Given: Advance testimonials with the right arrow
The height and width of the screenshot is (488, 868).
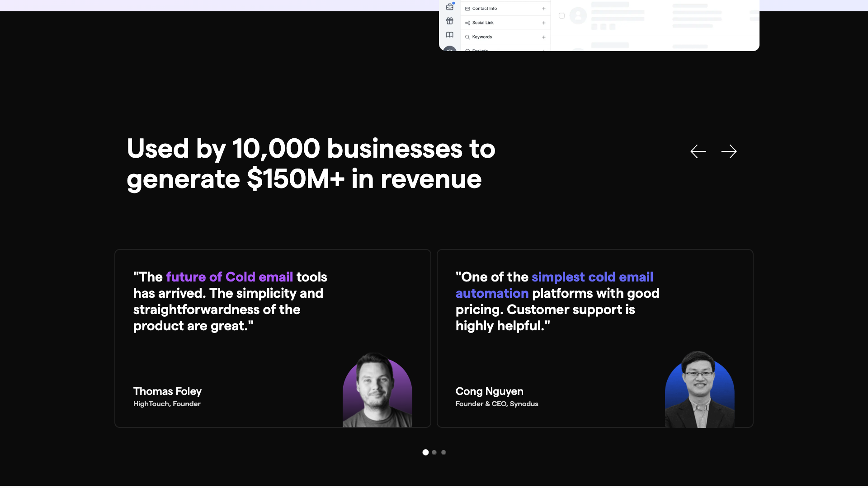Looking at the screenshot, I should click(729, 151).
